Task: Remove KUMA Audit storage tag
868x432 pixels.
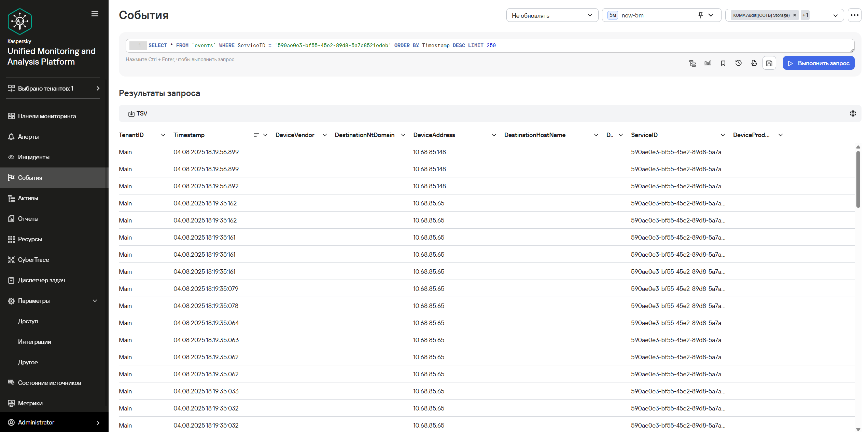Action: (795, 15)
